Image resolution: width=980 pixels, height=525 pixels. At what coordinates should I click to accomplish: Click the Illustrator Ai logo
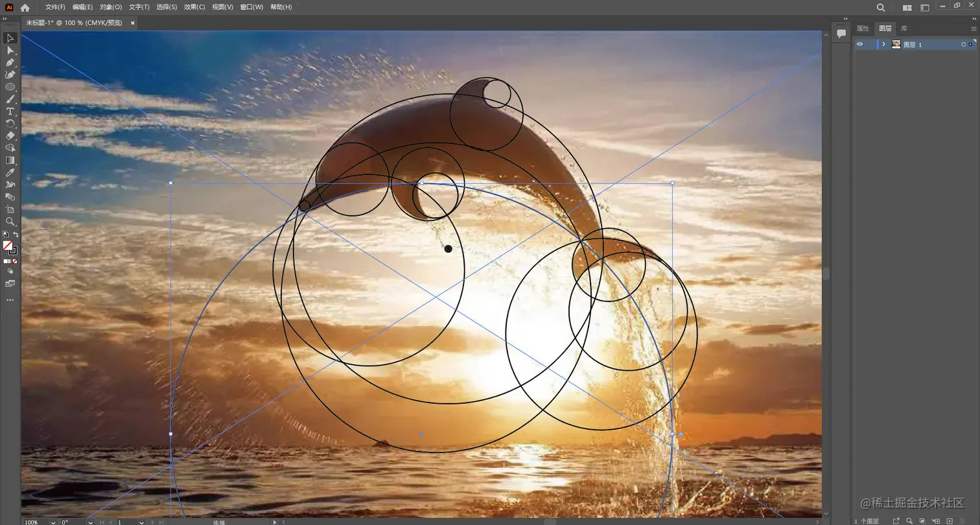click(9, 8)
